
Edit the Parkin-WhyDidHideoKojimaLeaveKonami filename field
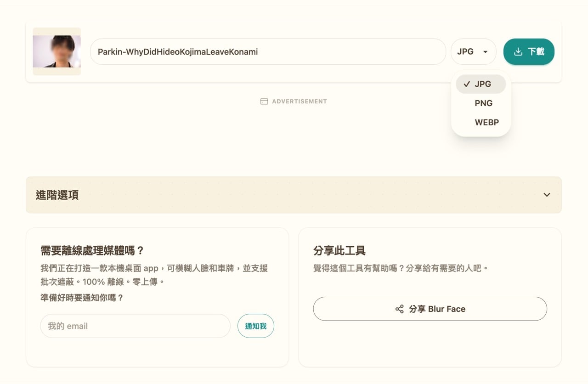[268, 51]
